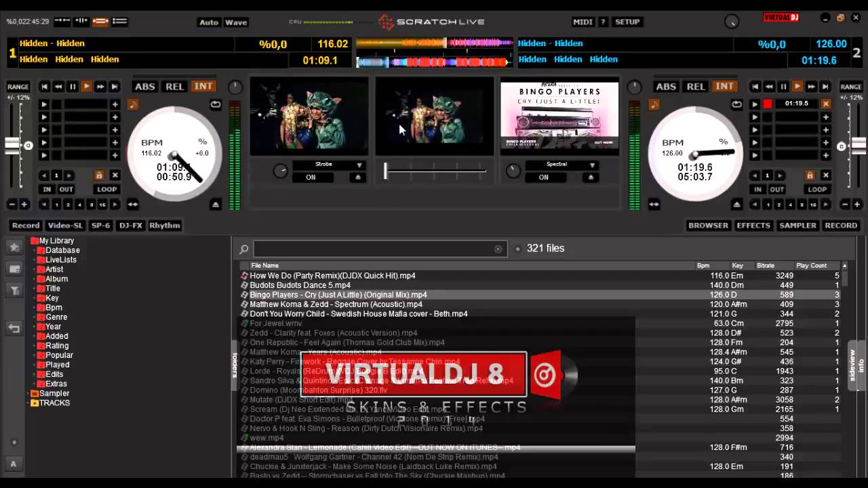Toggle deck 1 repeat loop icon

(216, 104)
